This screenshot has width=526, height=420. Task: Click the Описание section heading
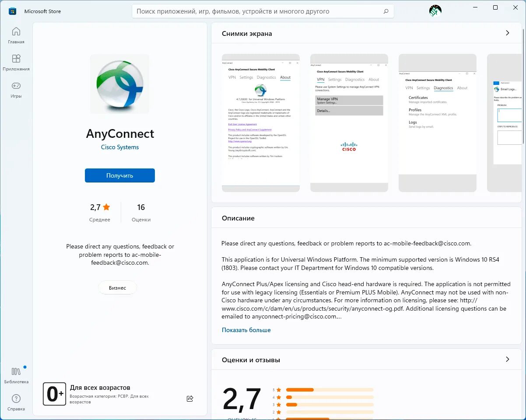238,218
